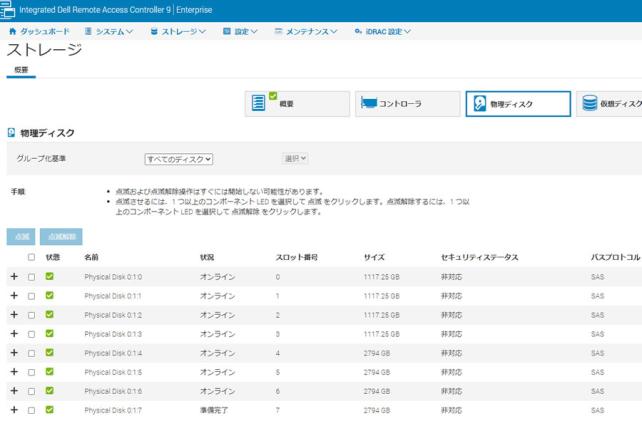Expand the Physical Disk 0:1:4 row details

click(14, 352)
